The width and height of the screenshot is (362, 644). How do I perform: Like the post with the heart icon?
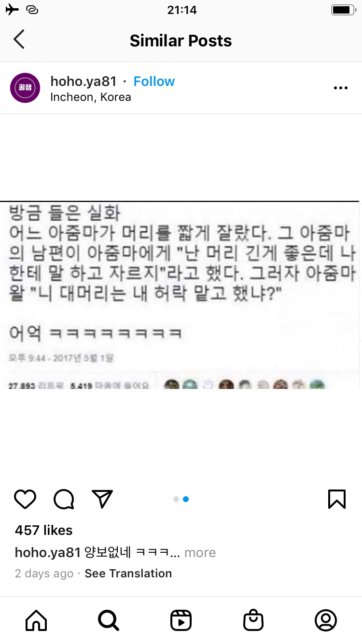pyautogui.click(x=25, y=499)
